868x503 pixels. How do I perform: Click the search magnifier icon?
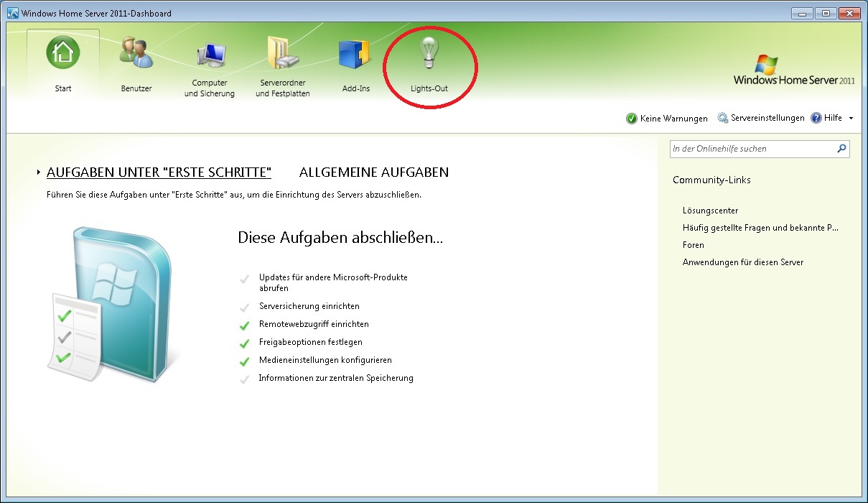[x=841, y=149]
